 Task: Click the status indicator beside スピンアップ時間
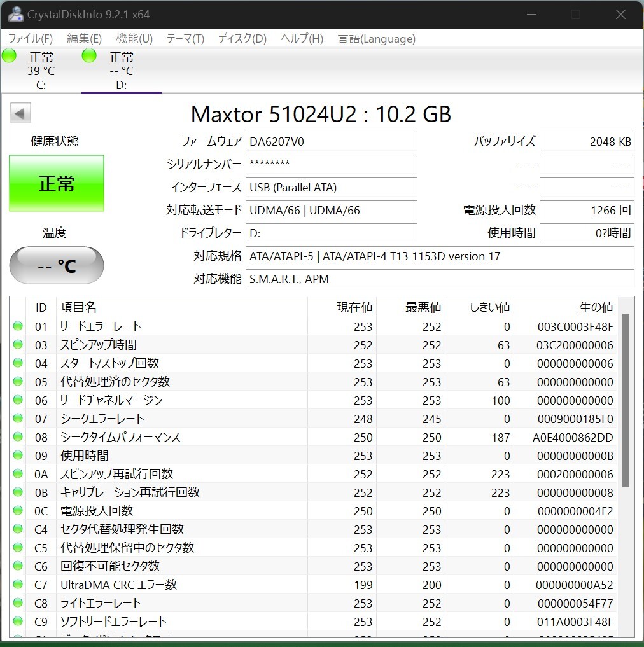pos(19,345)
